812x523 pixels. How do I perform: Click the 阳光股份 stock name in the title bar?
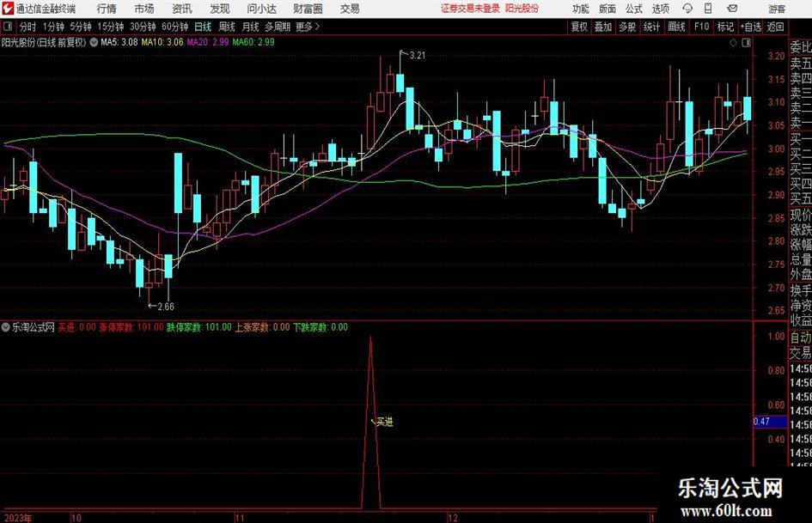(522, 9)
